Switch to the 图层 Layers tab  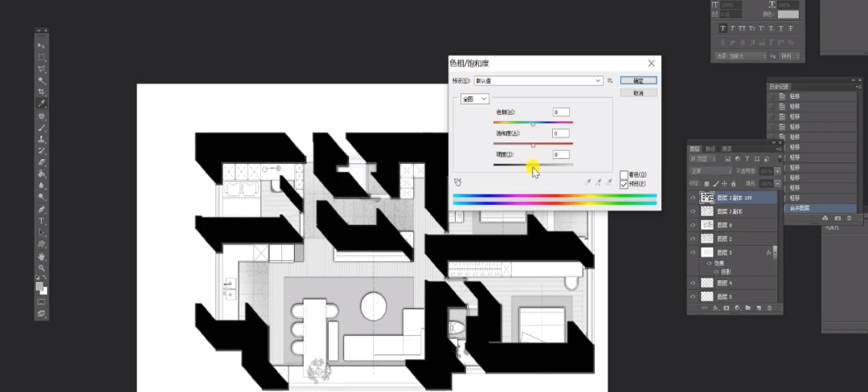click(694, 149)
